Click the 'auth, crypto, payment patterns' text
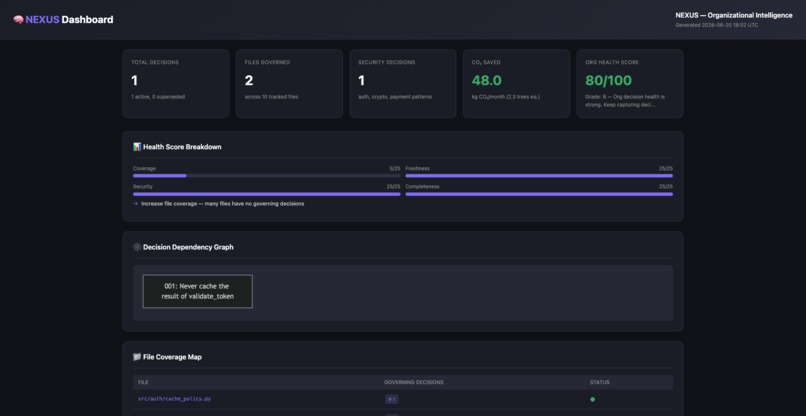Image resolution: width=806 pixels, height=416 pixels. tap(395, 97)
